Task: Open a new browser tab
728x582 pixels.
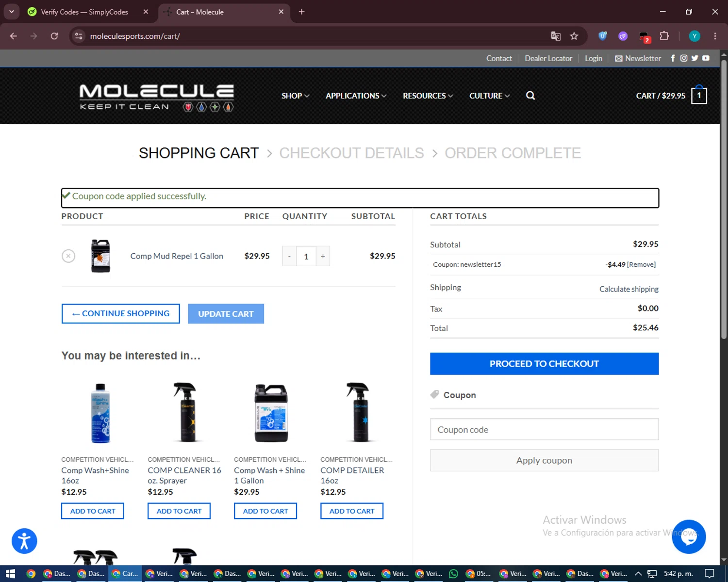Action: click(x=301, y=12)
